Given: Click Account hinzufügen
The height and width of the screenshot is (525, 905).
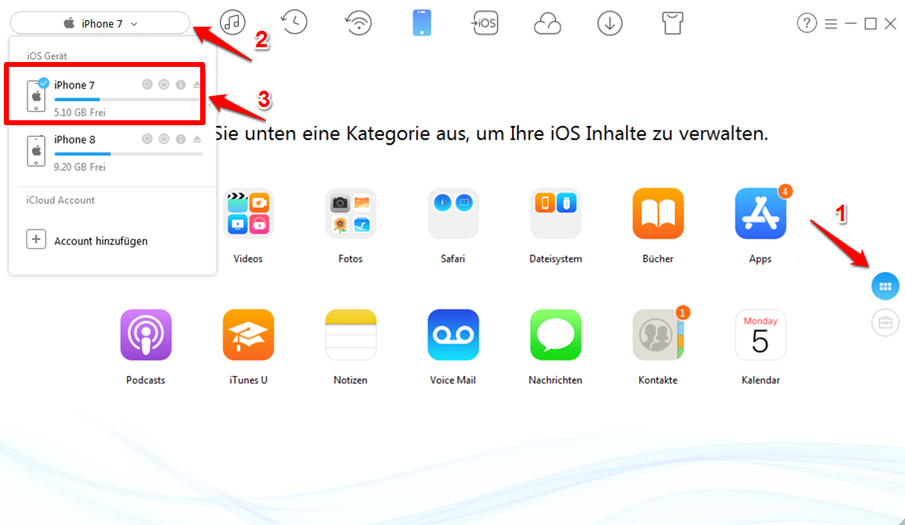Looking at the screenshot, I should (101, 241).
